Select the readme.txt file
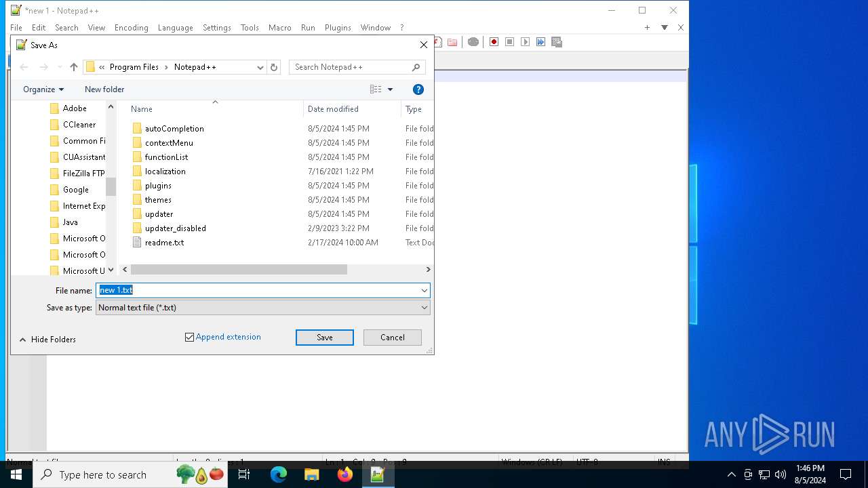The image size is (868, 488). click(164, 243)
